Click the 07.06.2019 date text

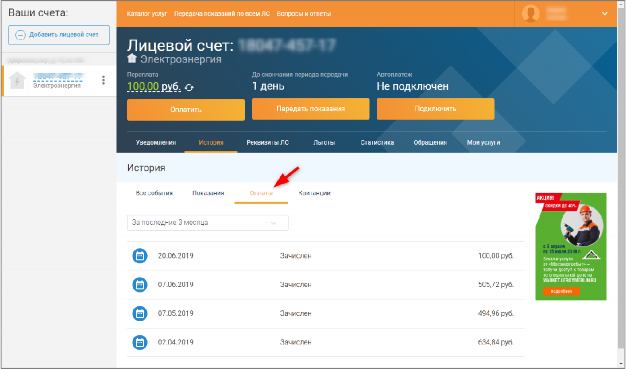tap(176, 285)
